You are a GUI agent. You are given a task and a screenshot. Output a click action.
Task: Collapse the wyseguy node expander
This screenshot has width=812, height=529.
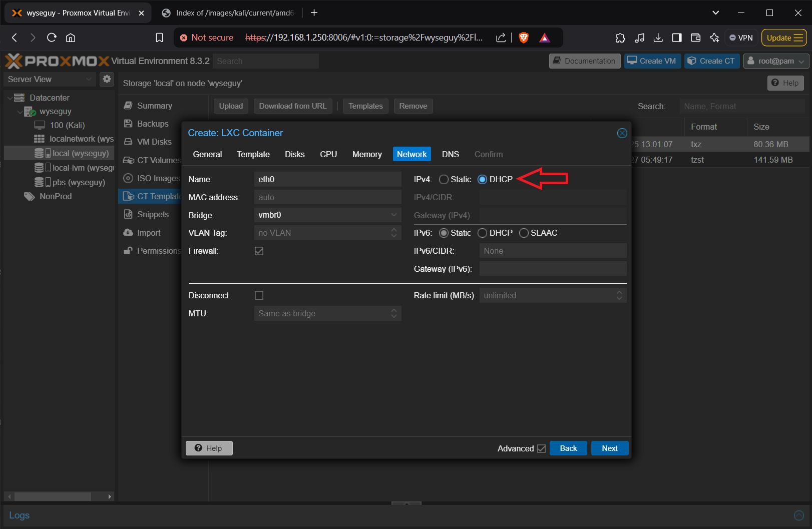[20, 112]
